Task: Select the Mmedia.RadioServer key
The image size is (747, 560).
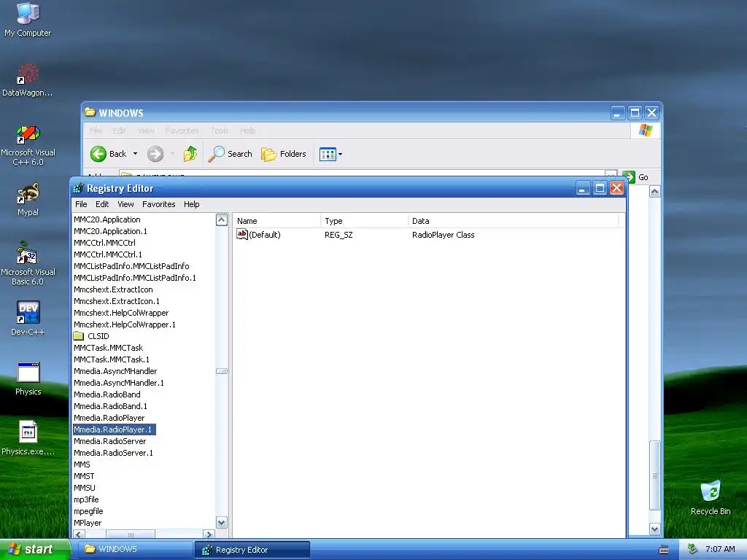Action: click(110, 441)
